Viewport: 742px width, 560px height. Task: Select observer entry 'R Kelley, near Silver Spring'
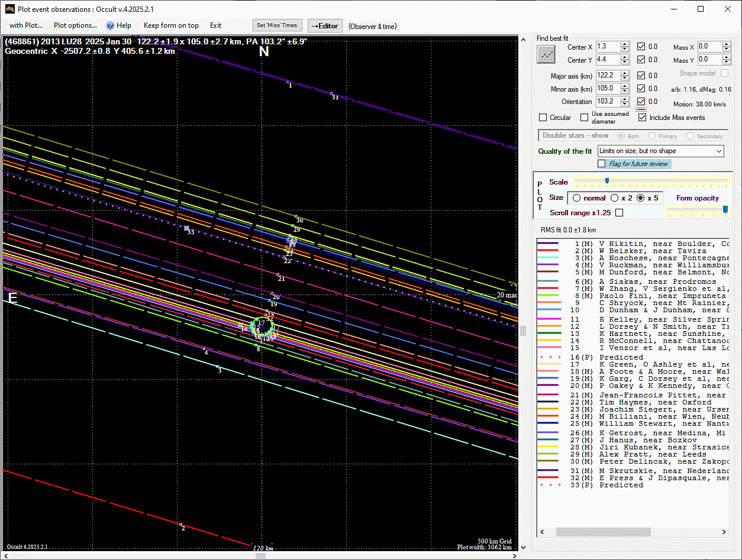pos(633,319)
